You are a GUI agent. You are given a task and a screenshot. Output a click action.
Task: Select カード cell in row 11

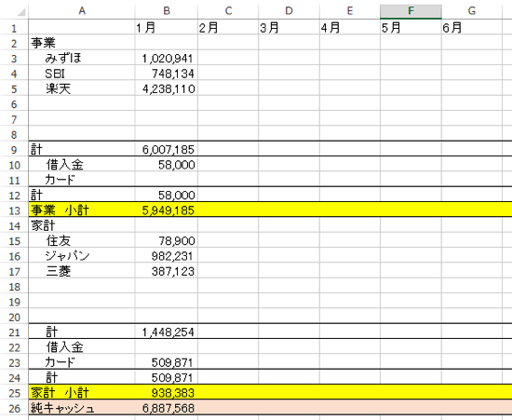(82, 180)
